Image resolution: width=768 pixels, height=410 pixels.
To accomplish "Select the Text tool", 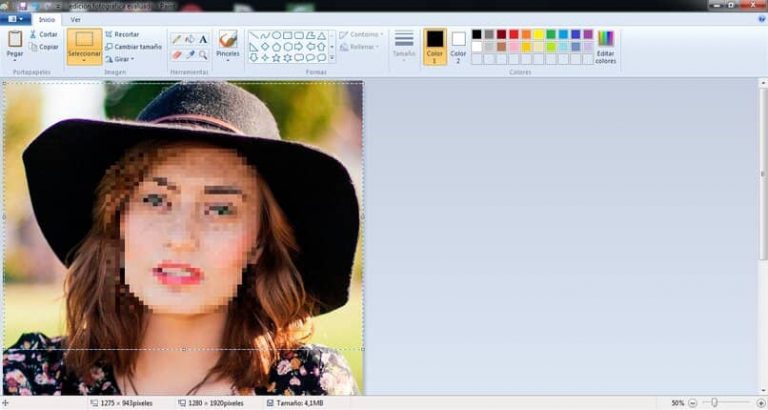I will 203,39.
